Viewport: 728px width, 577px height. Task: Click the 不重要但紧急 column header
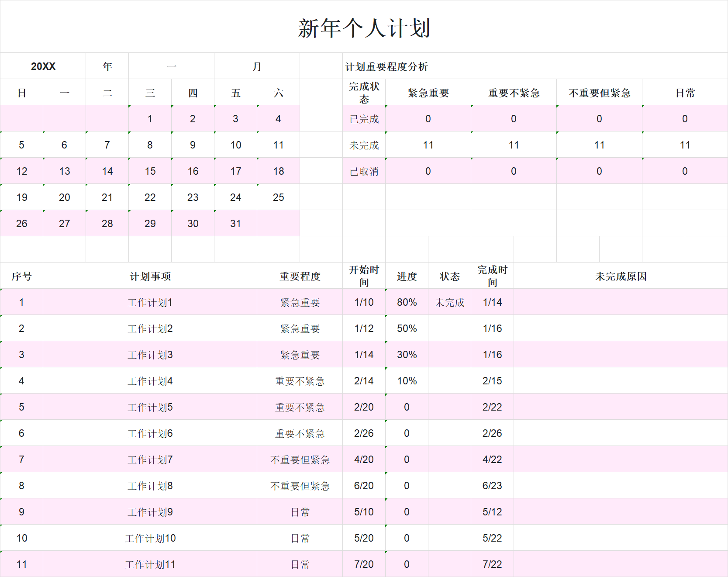[x=599, y=92]
